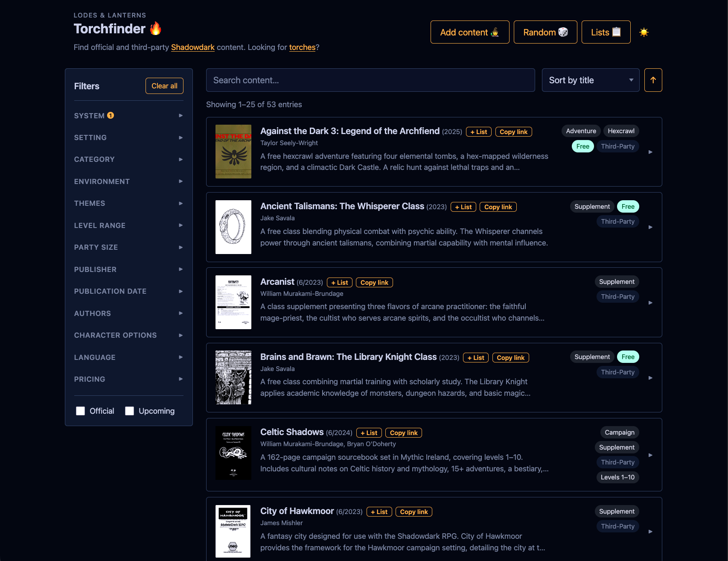Open the Ancient Talismans cover thumbnail
Viewport: 728px width, 561px height.
click(233, 227)
